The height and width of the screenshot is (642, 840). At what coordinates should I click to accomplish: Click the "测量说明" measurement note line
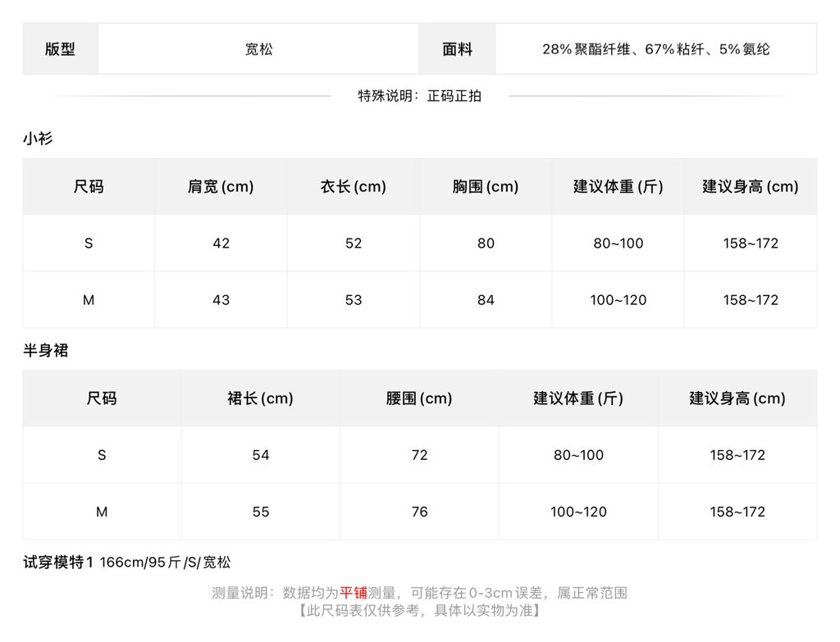coord(419,593)
